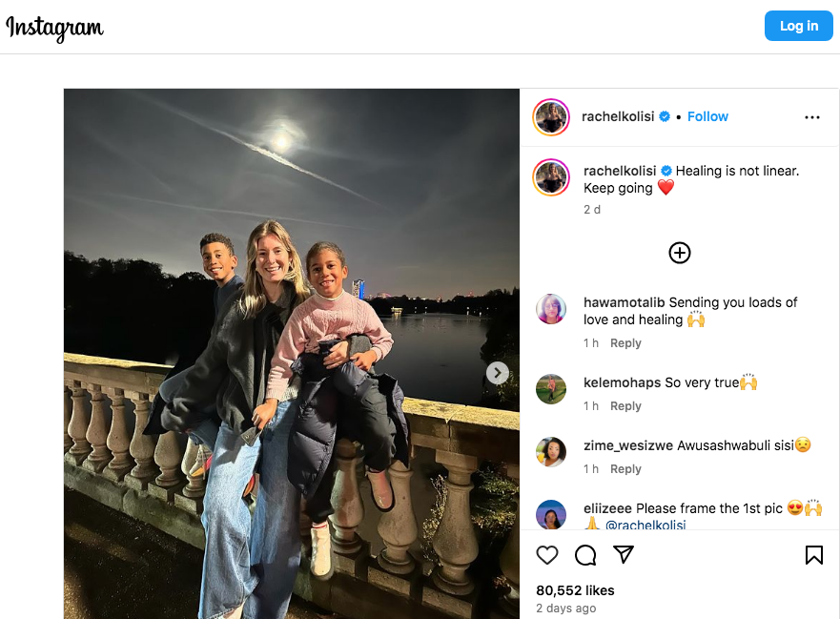Reply to kelemohaps' comment

tap(625, 406)
